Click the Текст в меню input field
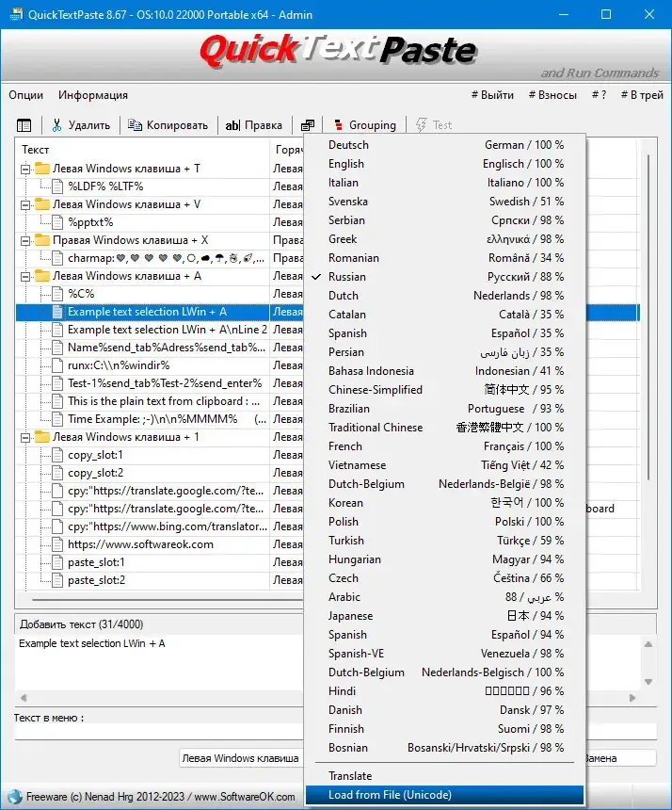The image size is (672, 810). point(159,732)
